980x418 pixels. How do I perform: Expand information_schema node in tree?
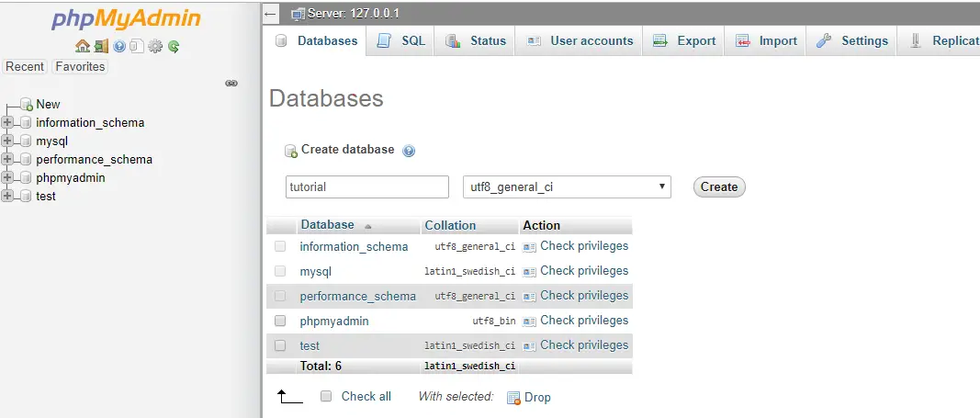(7, 122)
